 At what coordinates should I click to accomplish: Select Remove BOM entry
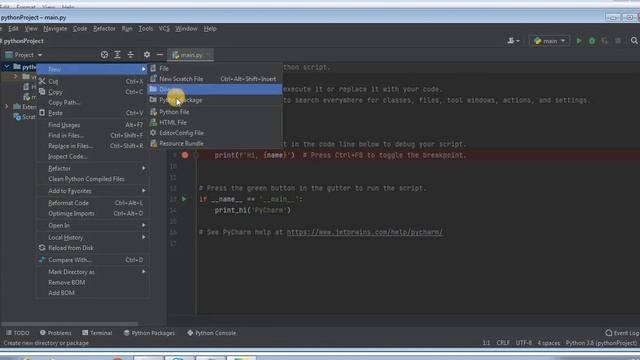[x=93, y=282]
